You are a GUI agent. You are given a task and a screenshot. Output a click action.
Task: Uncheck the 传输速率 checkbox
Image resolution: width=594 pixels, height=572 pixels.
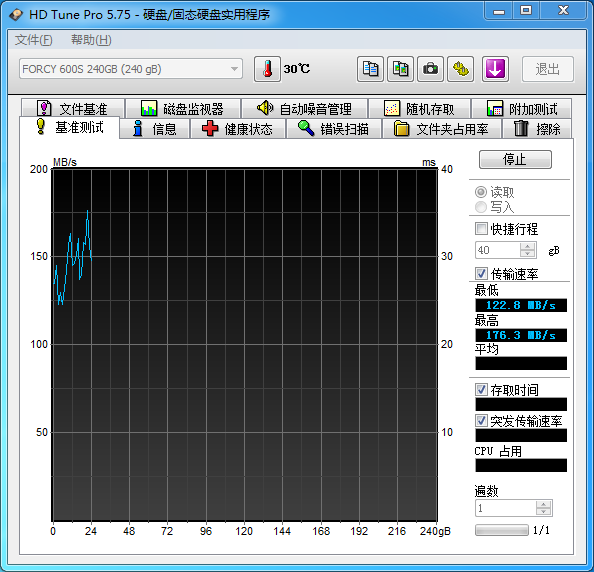point(481,273)
